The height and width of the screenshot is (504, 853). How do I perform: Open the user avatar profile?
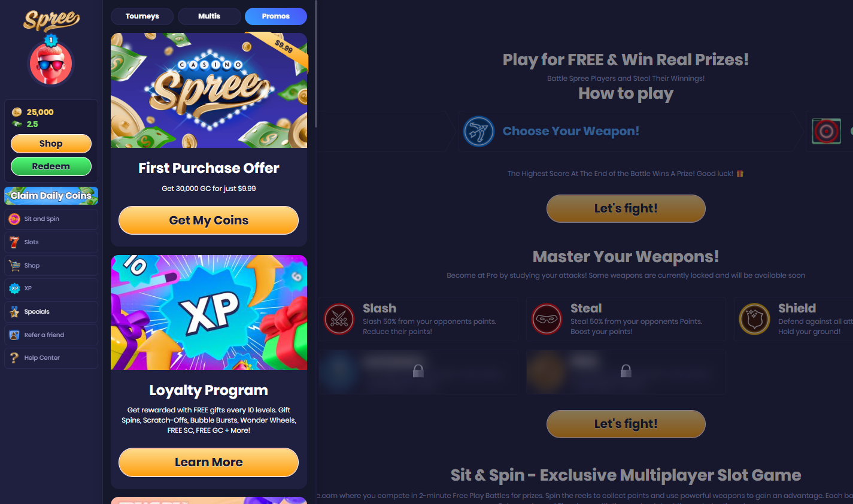pyautogui.click(x=51, y=63)
